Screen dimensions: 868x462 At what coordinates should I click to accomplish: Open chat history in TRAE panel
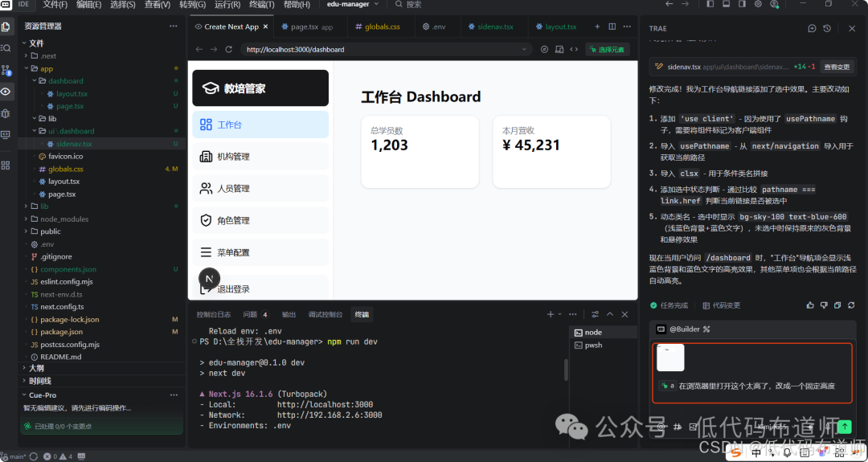coord(827,28)
